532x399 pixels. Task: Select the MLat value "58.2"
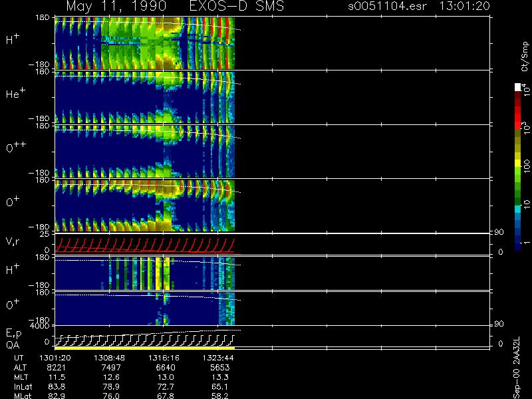click(x=220, y=396)
